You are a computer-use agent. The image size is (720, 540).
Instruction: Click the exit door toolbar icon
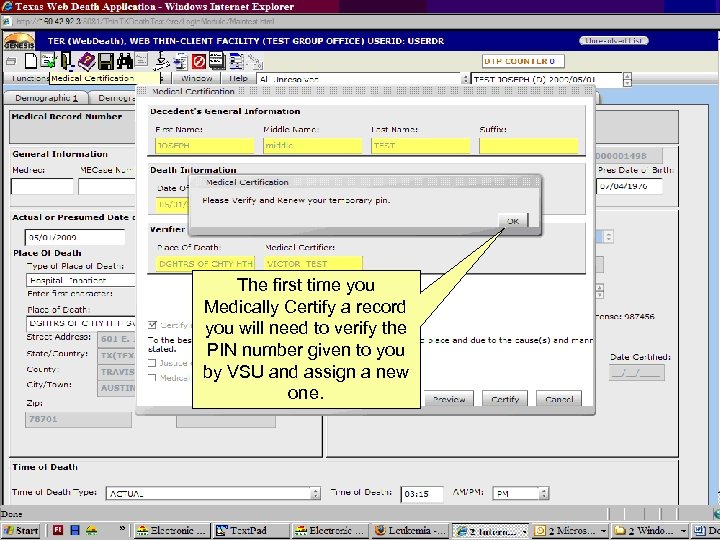(67, 61)
